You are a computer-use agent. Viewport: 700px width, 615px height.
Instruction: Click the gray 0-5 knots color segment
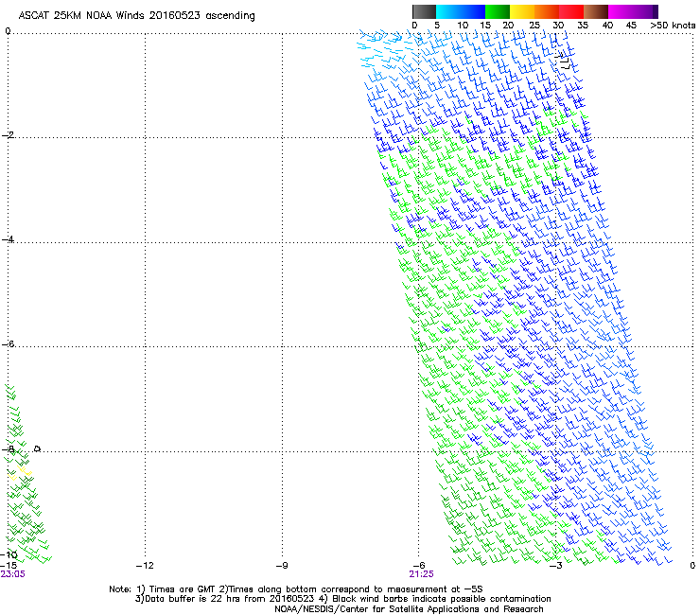[424, 11]
